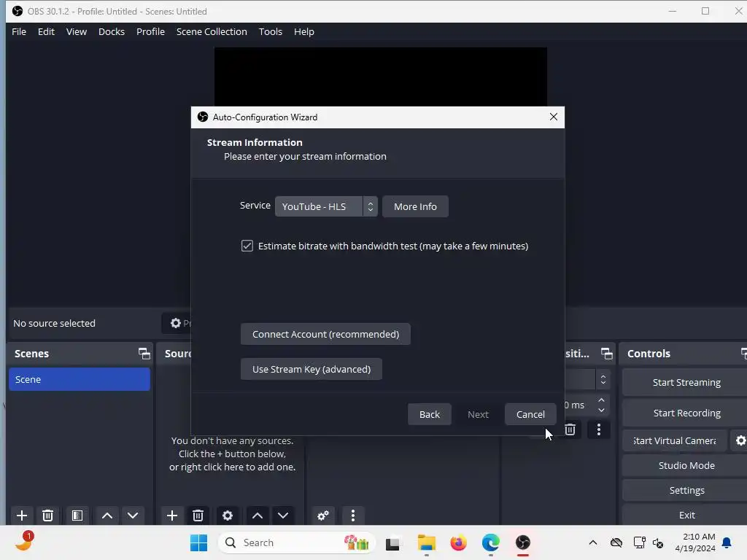Open the clock and date flyout
The height and width of the screenshot is (560, 747).
[x=694, y=542]
